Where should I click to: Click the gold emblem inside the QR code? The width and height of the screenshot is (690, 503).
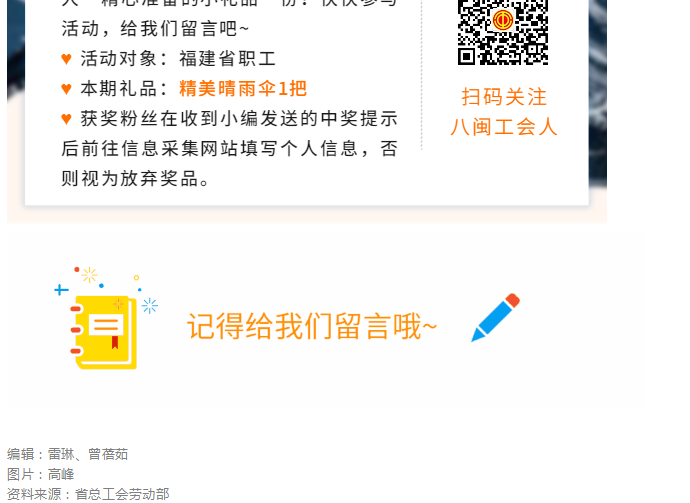click(x=503, y=20)
